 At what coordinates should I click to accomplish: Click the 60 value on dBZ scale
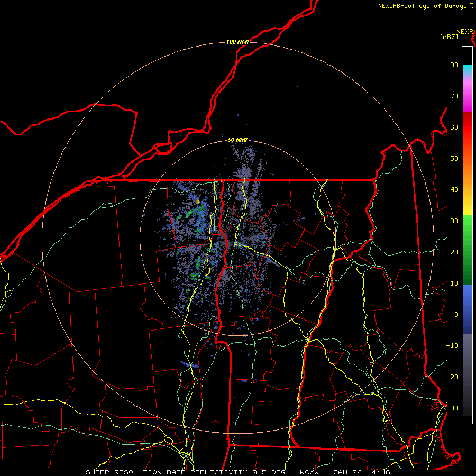tap(454, 127)
